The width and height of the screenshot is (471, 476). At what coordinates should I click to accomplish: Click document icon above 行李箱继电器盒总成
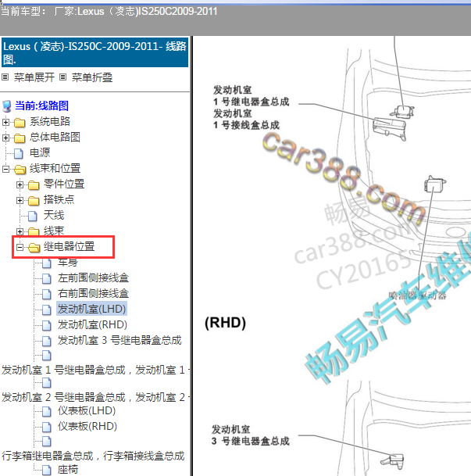click(47, 442)
